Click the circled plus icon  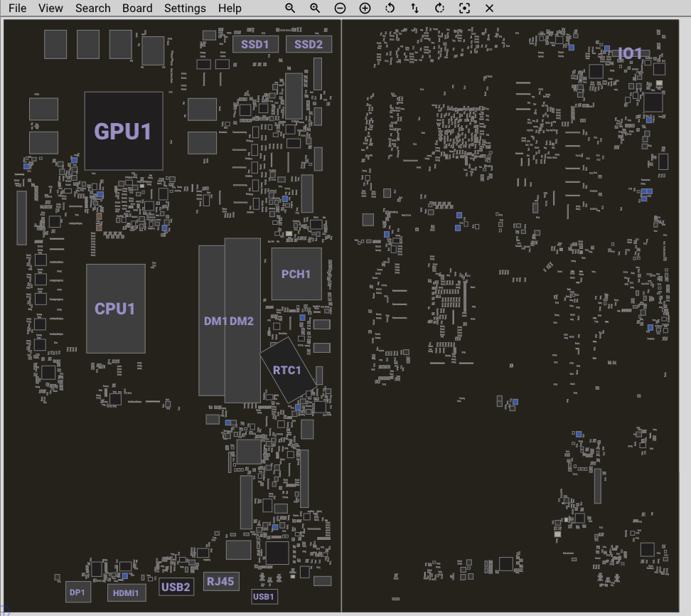[365, 9]
